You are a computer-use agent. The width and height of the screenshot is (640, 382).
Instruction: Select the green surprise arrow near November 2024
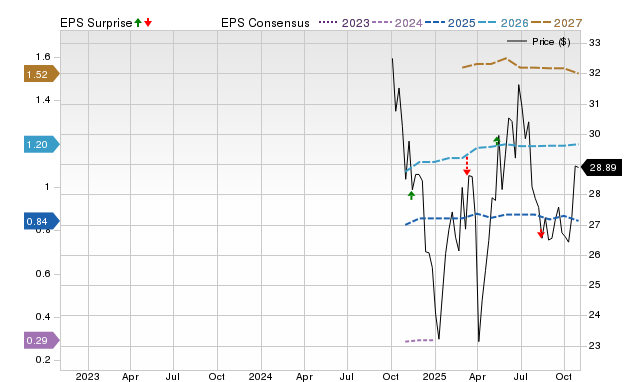coord(411,195)
